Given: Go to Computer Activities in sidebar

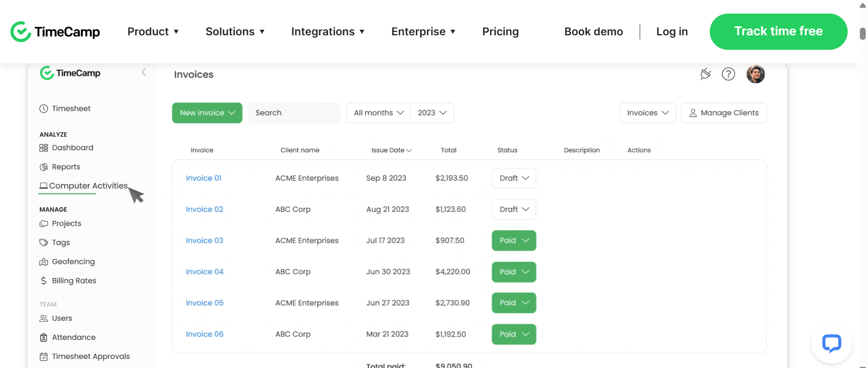Looking at the screenshot, I should [84, 186].
